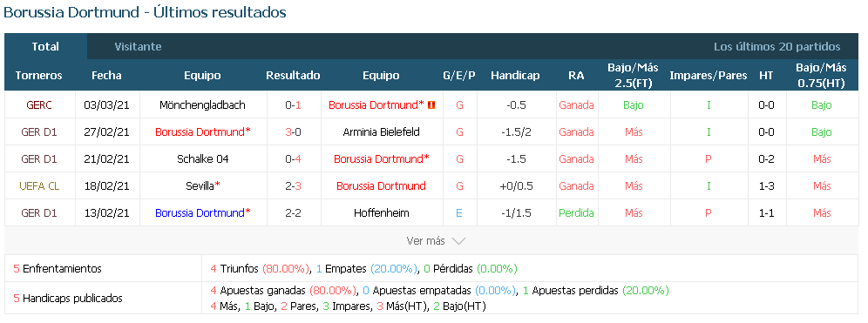Open the 2-3 Sevilla match result
Screen dimensions: 868x323
[x=293, y=185]
